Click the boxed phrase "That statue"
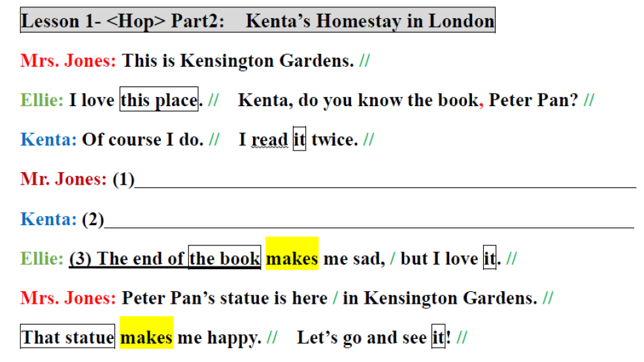Screen dimensions: 644x362 click(67, 338)
